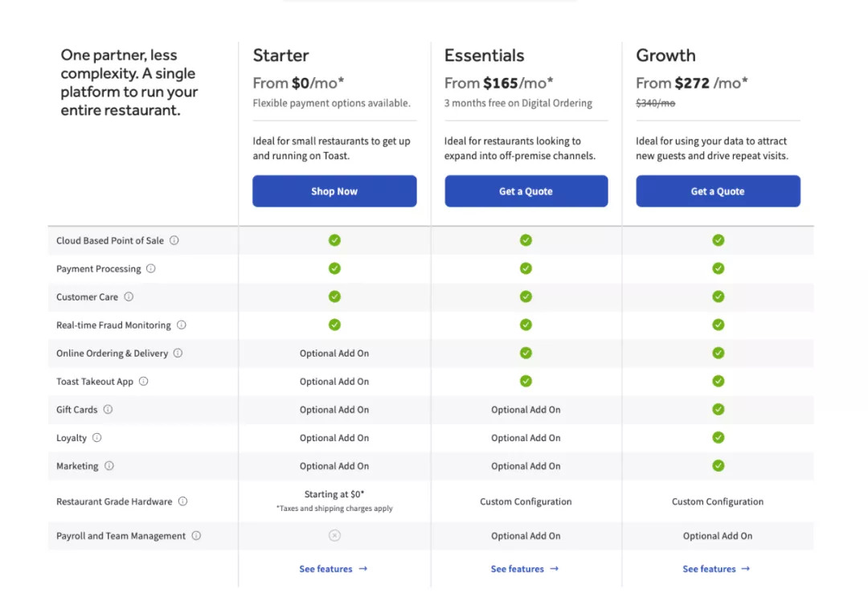Open Restaurant Grade Hardware info icon

click(183, 501)
